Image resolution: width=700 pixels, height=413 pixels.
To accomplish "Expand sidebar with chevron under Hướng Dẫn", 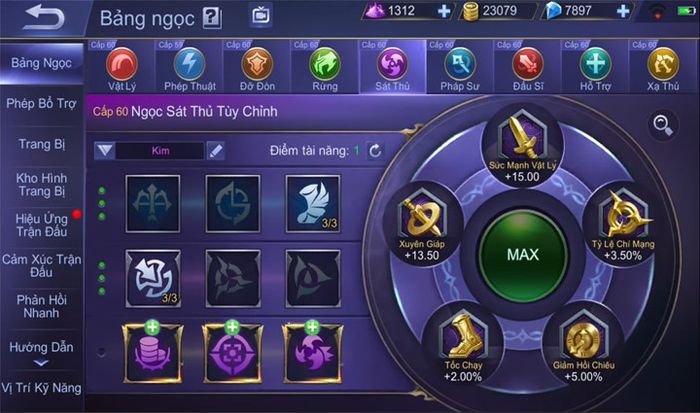I will point(41,363).
